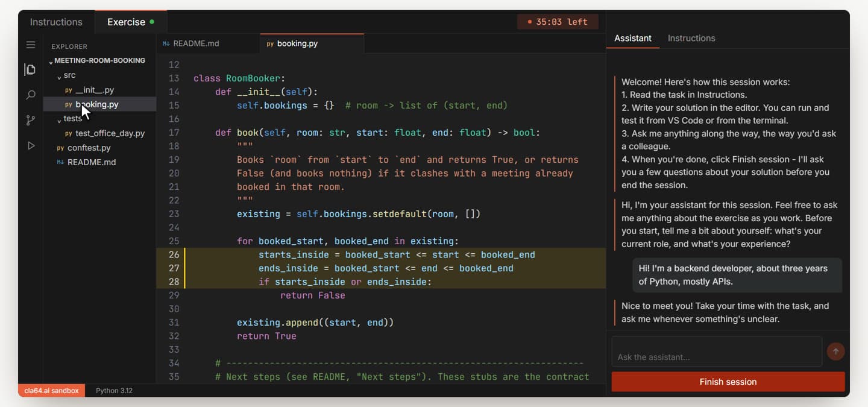The height and width of the screenshot is (407, 868).
Task: Click the Finish session button
Action: (x=728, y=382)
